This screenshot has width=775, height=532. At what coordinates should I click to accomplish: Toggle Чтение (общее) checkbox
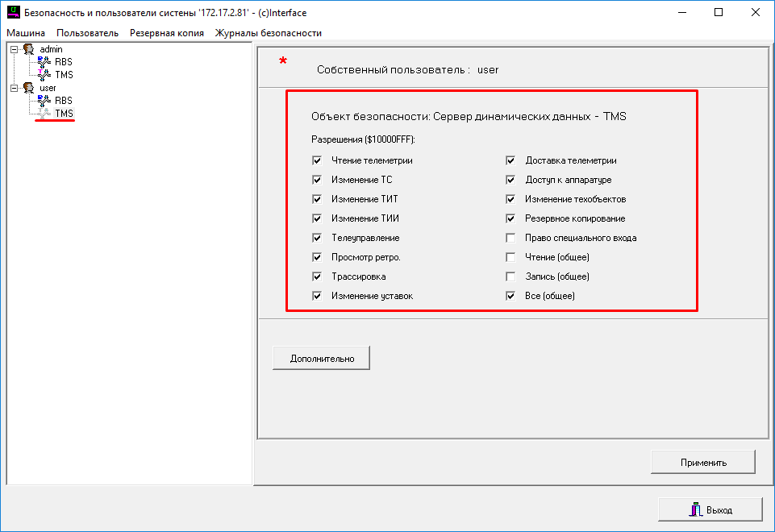point(510,257)
